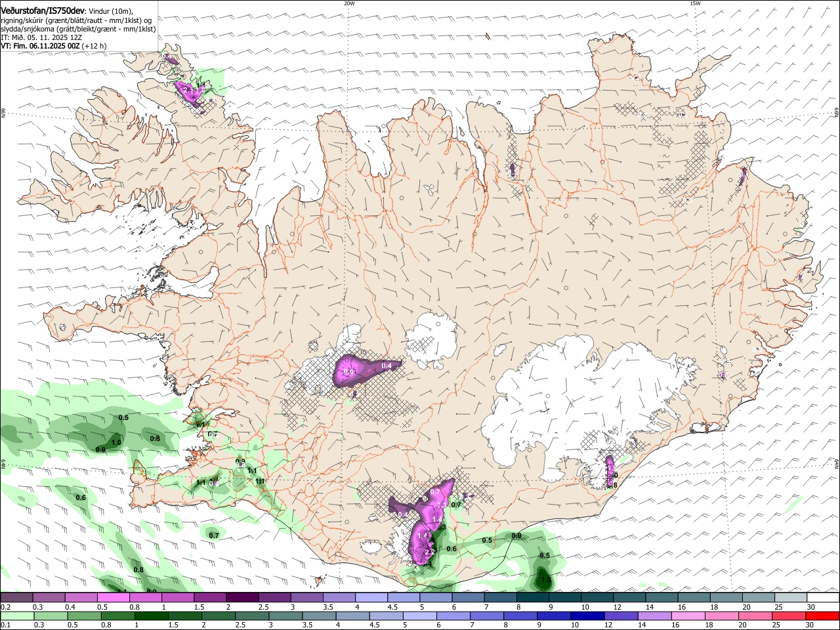This screenshot has width=840, height=630.
Task: Pick snow legend swatch between 2 and 2.5
Action: pos(242,597)
